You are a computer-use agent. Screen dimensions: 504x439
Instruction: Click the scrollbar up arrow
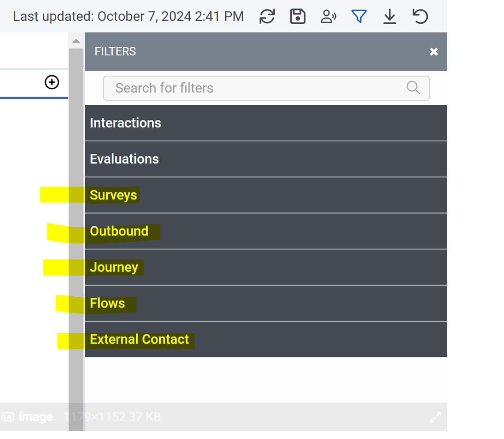point(76,41)
